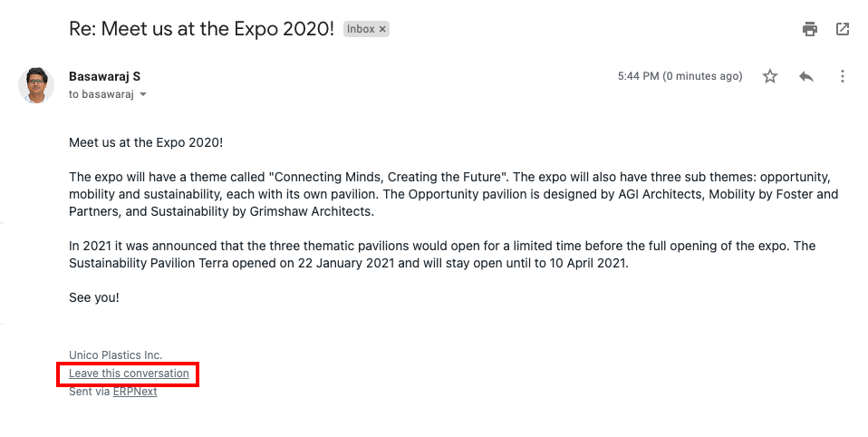Click the "Unico Plastics Inc." signature text
This screenshot has height=437, width=868.
coord(115,355)
